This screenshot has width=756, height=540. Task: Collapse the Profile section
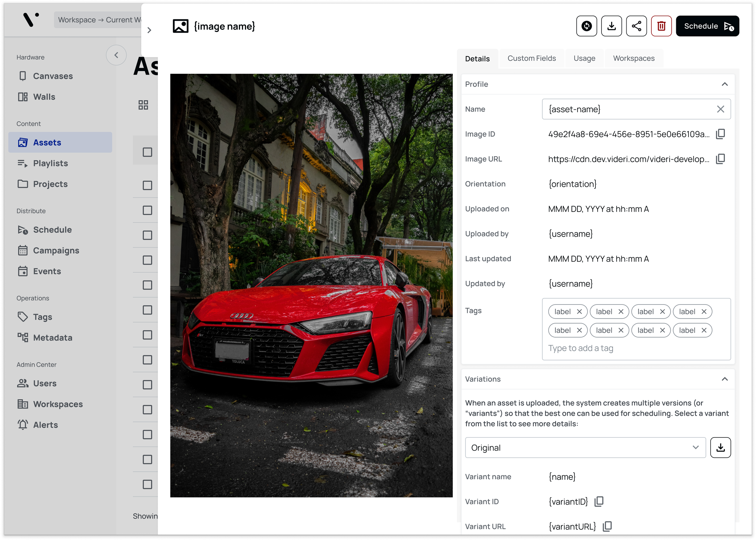pos(725,84)
